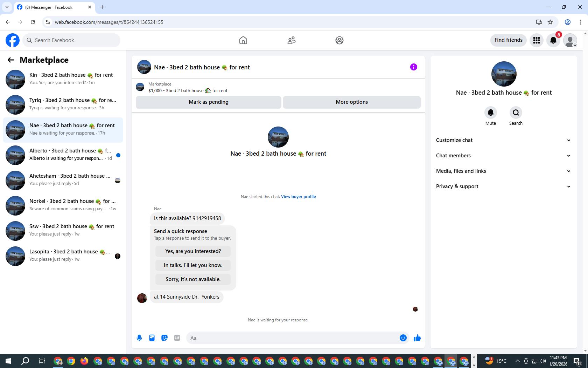Open Firefox from the taskbar

pyautogui.click(x=84, y=361)
